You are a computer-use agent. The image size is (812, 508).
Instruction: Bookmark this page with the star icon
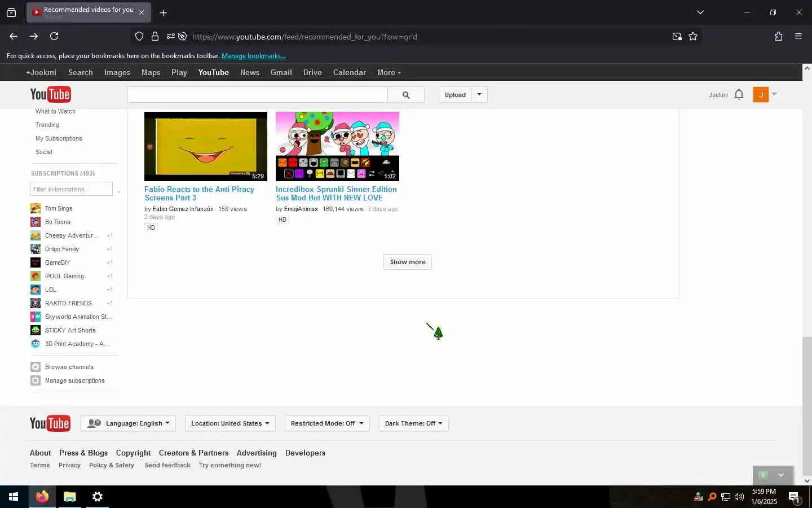pos(693,36)
